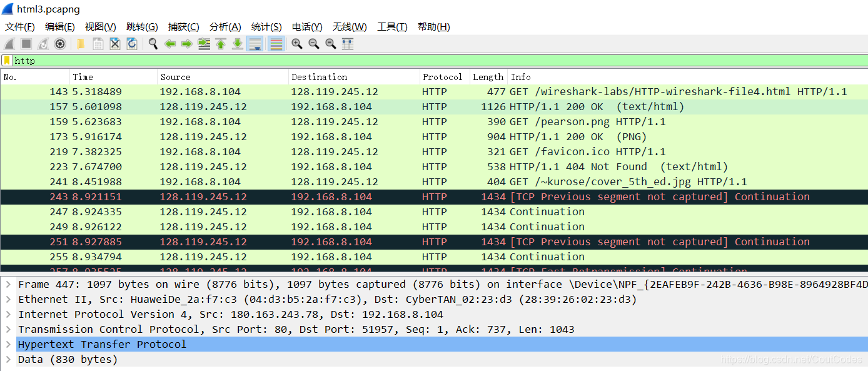Expand the Hypertext Transfer Protocol node

(8, 344)
